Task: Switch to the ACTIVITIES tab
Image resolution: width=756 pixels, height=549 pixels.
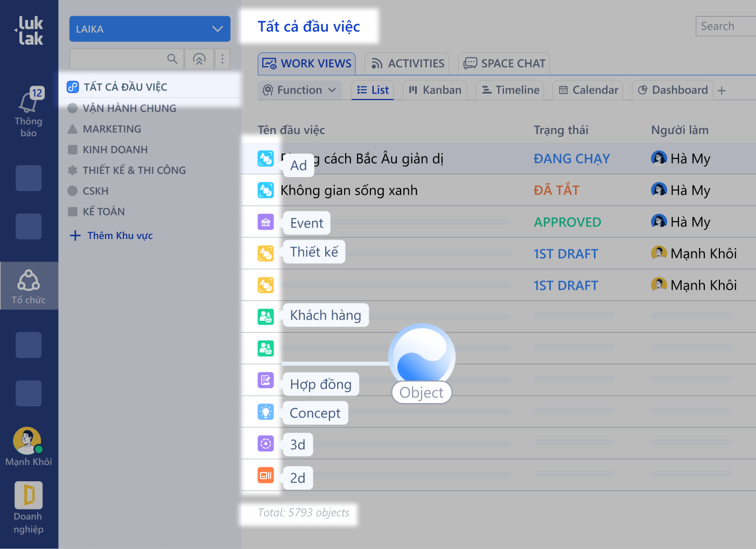Action: pos(408,64)
